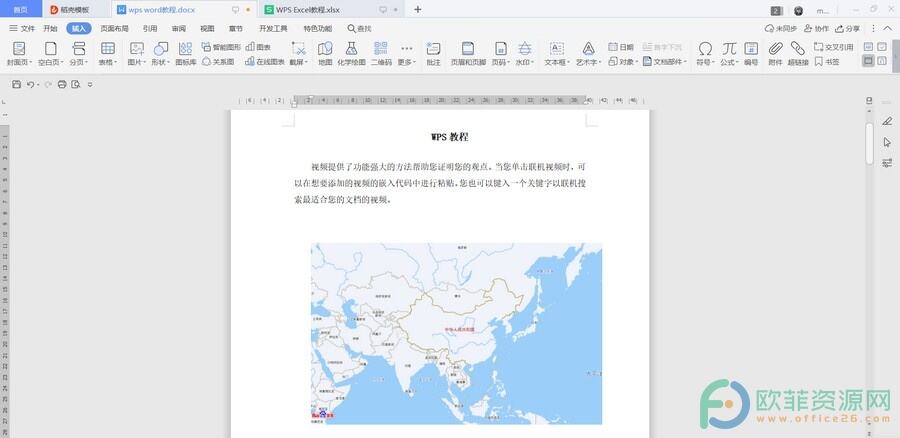Click the 编号 numbering icon
The height and width of the screenshot is (438, 900).
(x=751, y=48)
